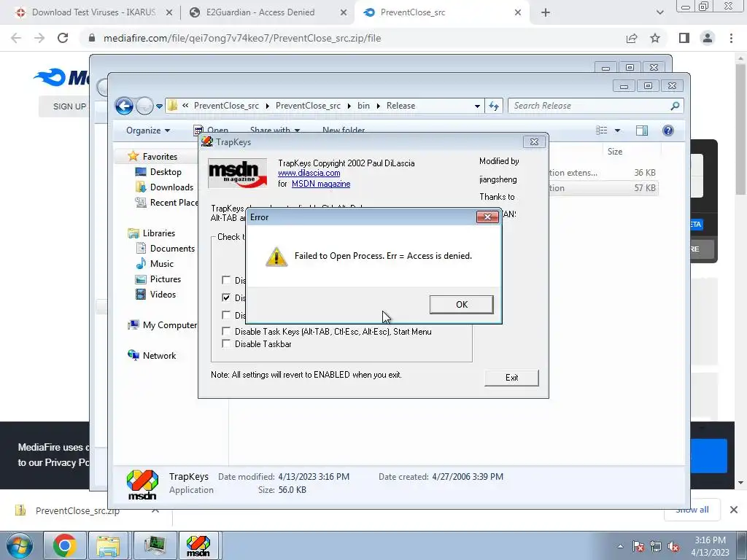Viewport: 747px width, 560px height.
Task: Open the Videos library
Action: [163, 295]
